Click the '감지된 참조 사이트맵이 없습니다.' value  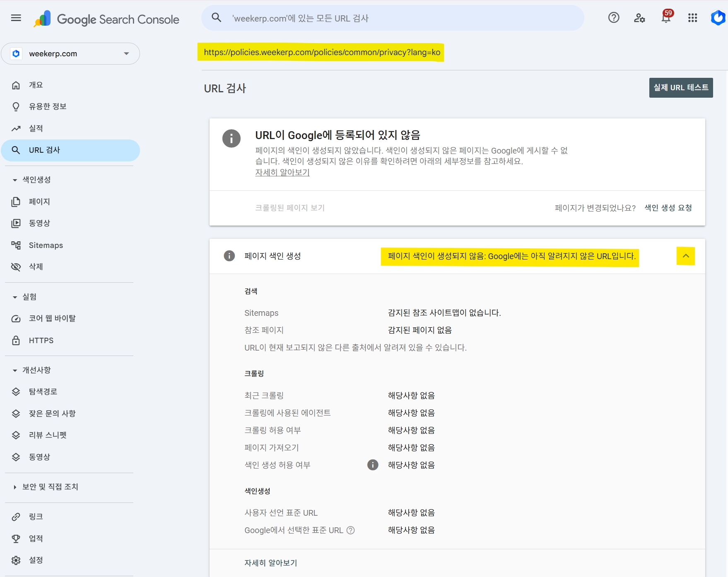click(x=444, y=313)
